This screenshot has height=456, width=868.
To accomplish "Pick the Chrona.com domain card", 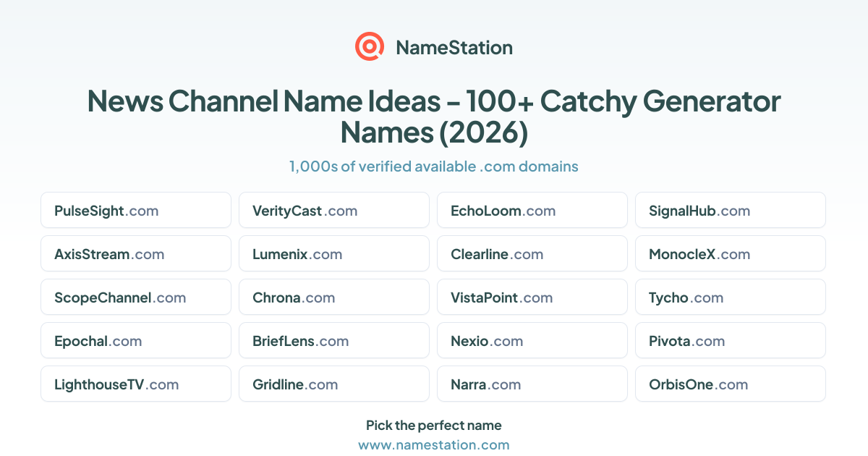I will click(334, 297).
